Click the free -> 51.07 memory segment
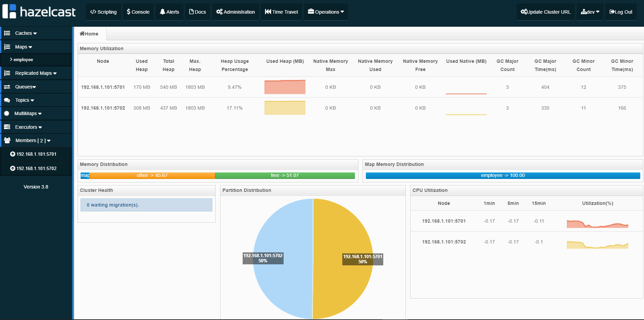The width and height of the screenshot is (644, 320). pos(285,176)
